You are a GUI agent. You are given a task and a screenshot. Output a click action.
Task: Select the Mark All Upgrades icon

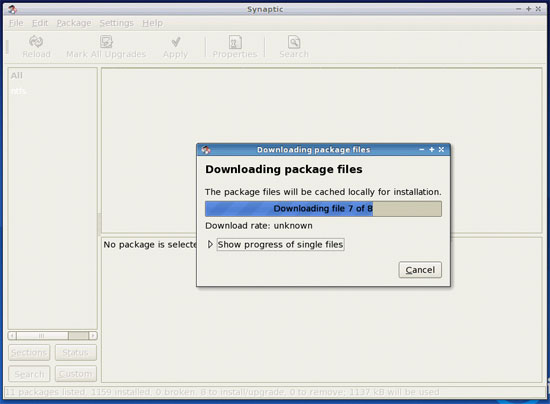106,42
